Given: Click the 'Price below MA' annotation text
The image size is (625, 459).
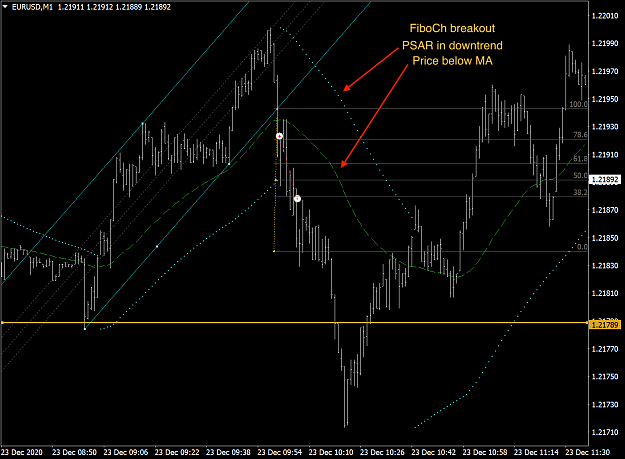Looking at the screenshot, I should [452, 61].
